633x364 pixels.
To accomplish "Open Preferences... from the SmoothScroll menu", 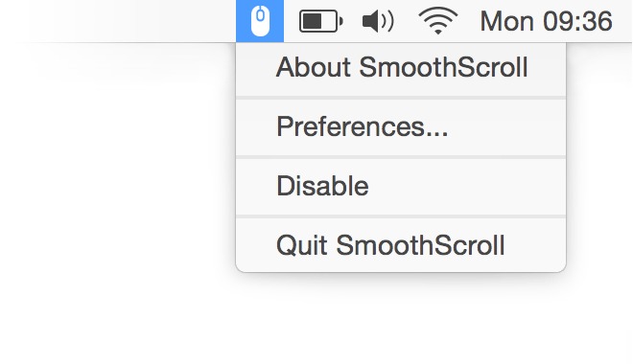I will [x=401, y=127].
